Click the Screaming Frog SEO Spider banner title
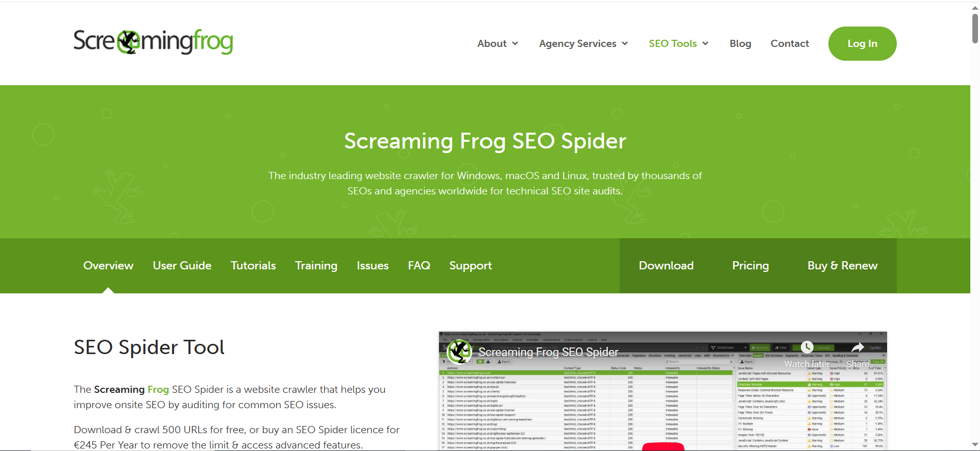This screenshot has height=451, width=980. click(485, 141)
